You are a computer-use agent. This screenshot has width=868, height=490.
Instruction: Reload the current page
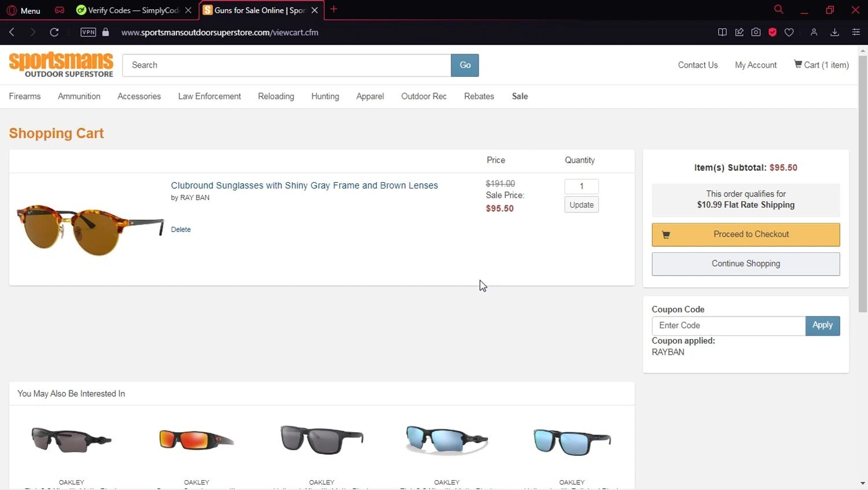tap(54, 32)
